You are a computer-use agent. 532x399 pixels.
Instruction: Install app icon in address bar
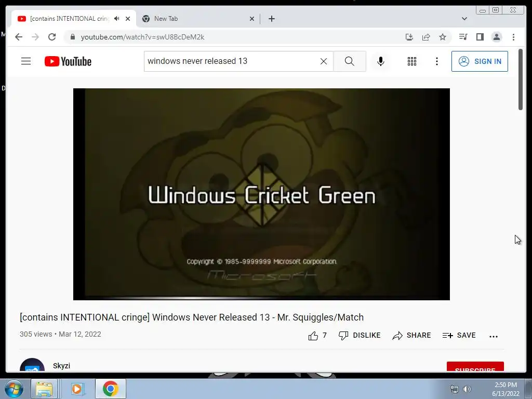point(409,37)
